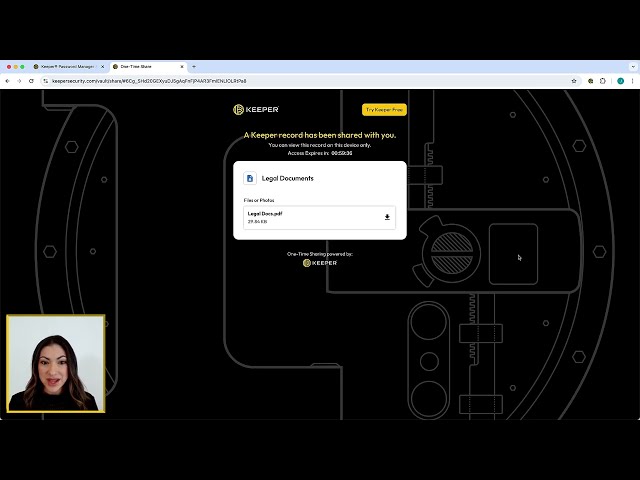Image resolution: width=640 pixels, height=480 pixels.
Task: Click the Keeper logo at page top
Action: click(256, 109)
